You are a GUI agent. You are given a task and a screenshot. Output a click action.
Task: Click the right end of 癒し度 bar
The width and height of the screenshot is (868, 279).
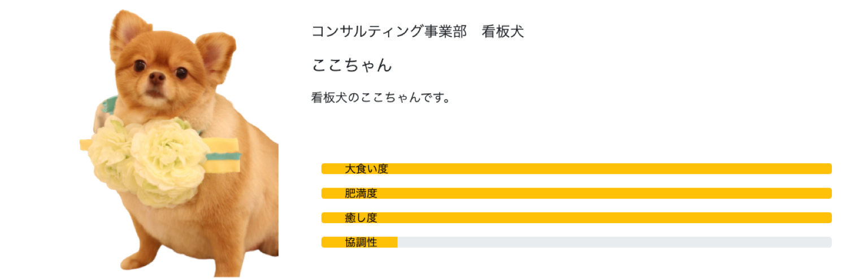click(x=826, y=217)
